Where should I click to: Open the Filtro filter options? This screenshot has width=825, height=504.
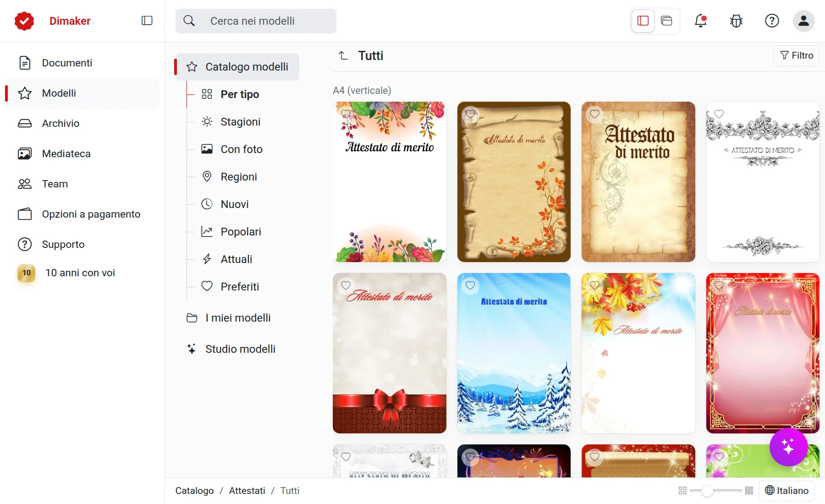click(797, 55)
